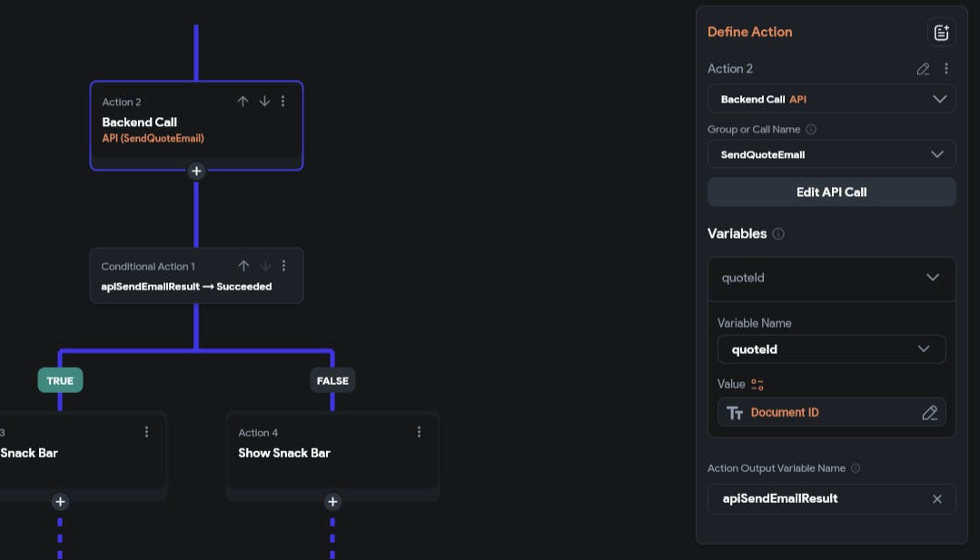980x560 pixels.
Task: Open Backend Call API action type dropdown
Action: (x=831, y=99)
